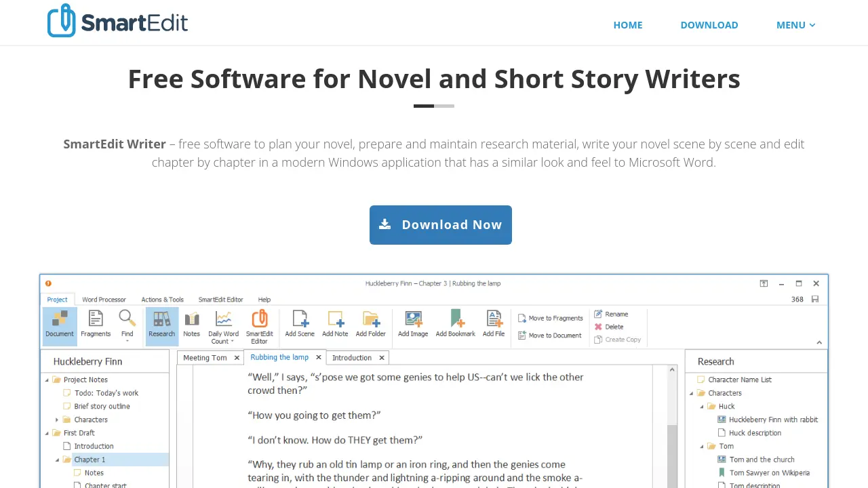Expand the Characters folder in project tree

pos(58,420)
